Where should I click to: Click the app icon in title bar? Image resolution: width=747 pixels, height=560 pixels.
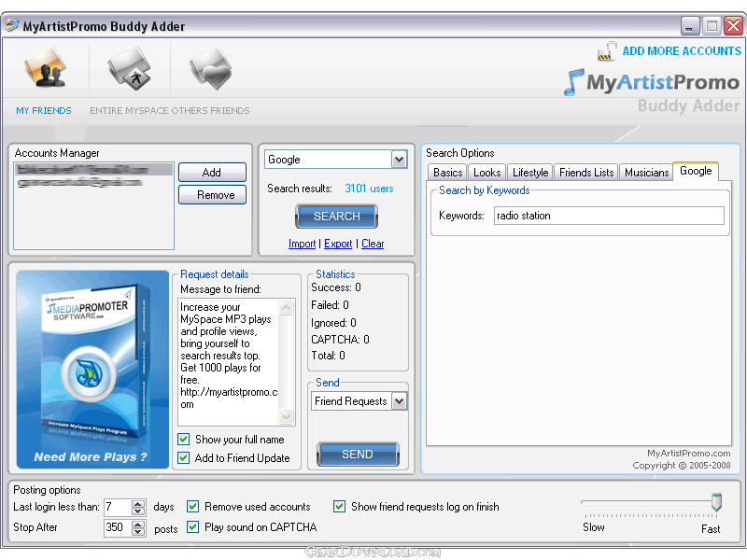[12, 25]
